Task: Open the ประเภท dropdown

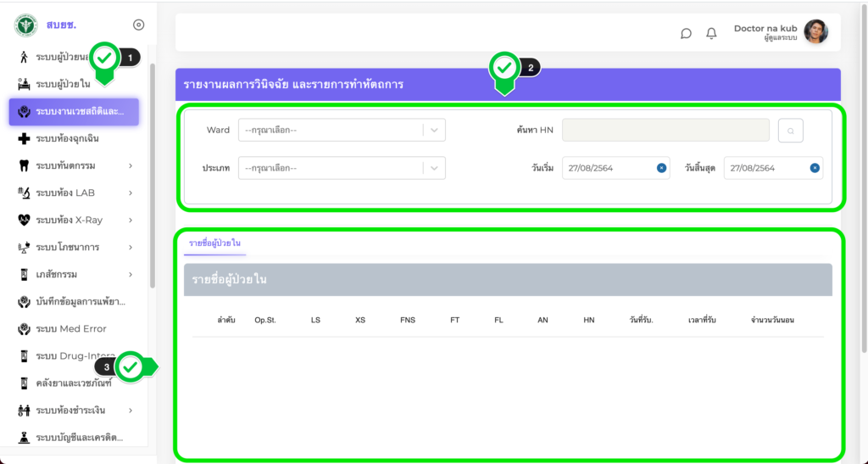Action: 342,168
